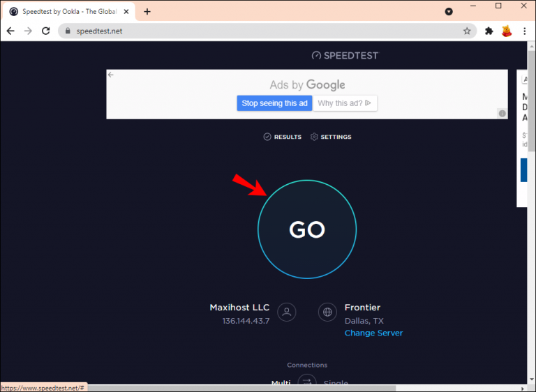The width and height of the screenshot is (536, 392).
Task: Click the vertical scrollbar thumb
Action: (x=532, y=101)
